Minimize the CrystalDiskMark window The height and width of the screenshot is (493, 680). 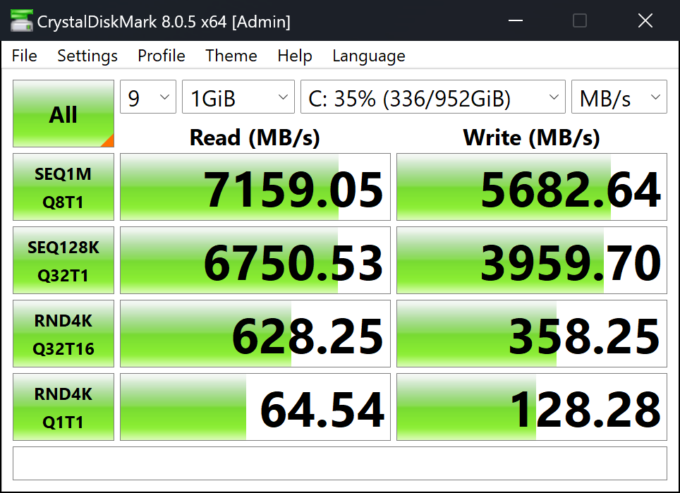tap(516, 20)
